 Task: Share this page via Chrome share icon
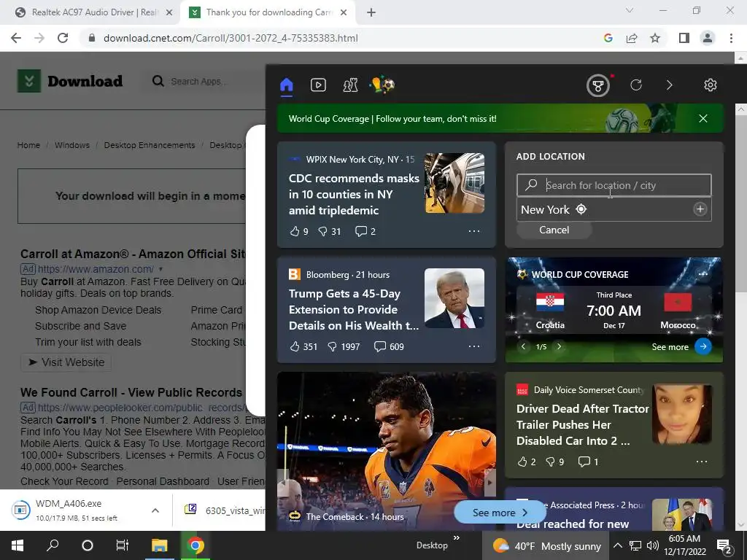click(x=632, y=38)
